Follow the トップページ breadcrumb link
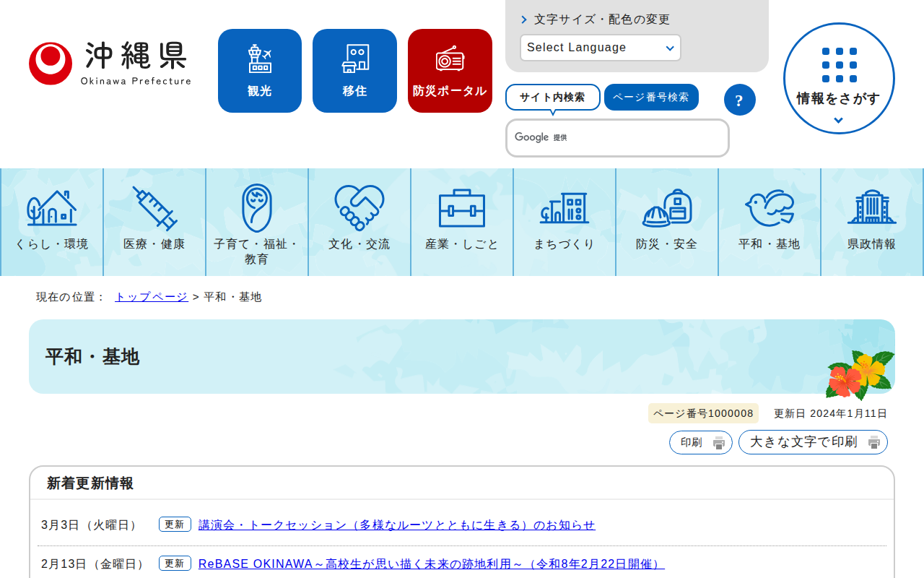The image size is (924, 578). tap(152, 297)
